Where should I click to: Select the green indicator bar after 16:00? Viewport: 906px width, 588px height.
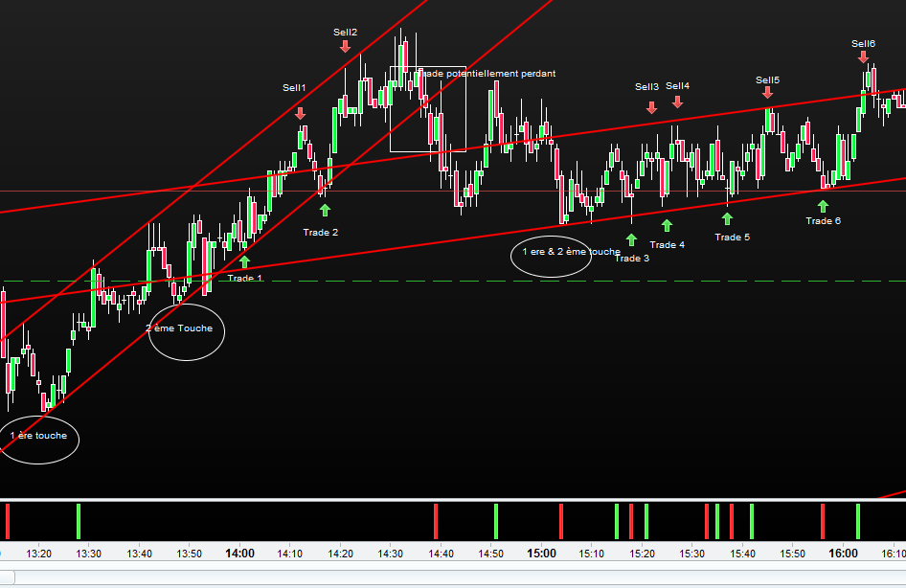click(858, 522)
